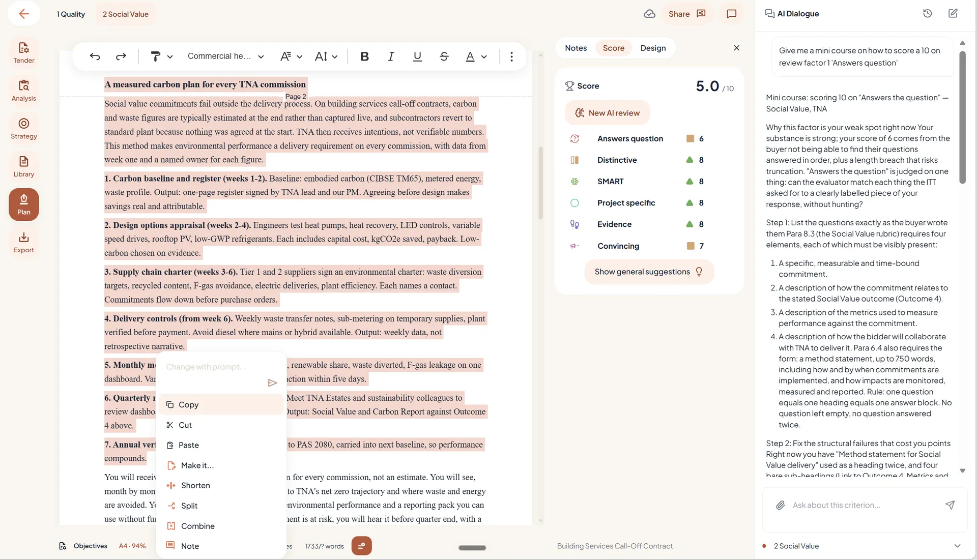Switch to the Design tab

[653, 48]
